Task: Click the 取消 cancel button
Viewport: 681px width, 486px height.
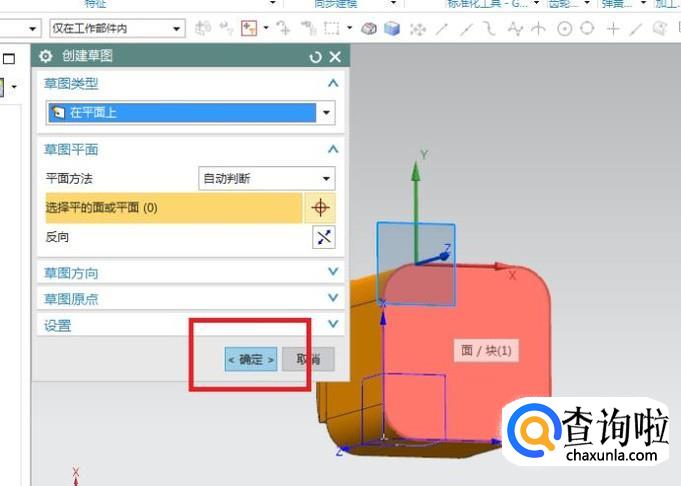Action: coord(308,359)
